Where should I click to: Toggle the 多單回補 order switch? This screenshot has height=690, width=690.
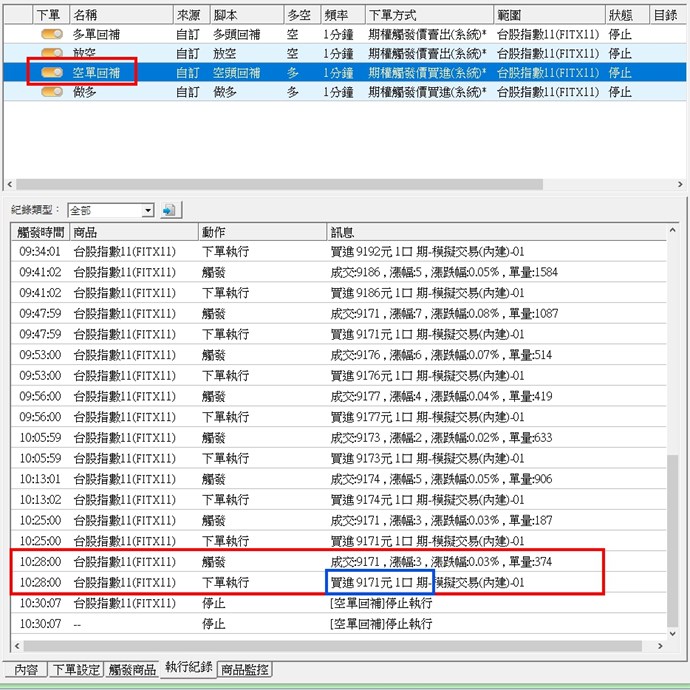(x=52, y=34)
